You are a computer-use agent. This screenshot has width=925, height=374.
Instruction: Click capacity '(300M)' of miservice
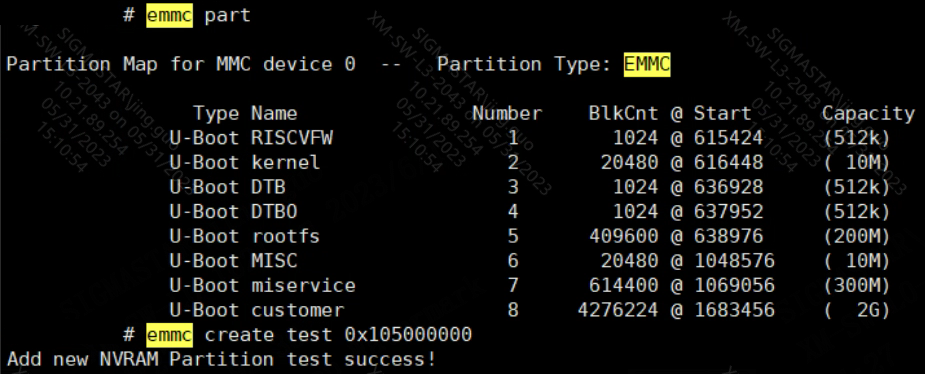tap(857, 286)
